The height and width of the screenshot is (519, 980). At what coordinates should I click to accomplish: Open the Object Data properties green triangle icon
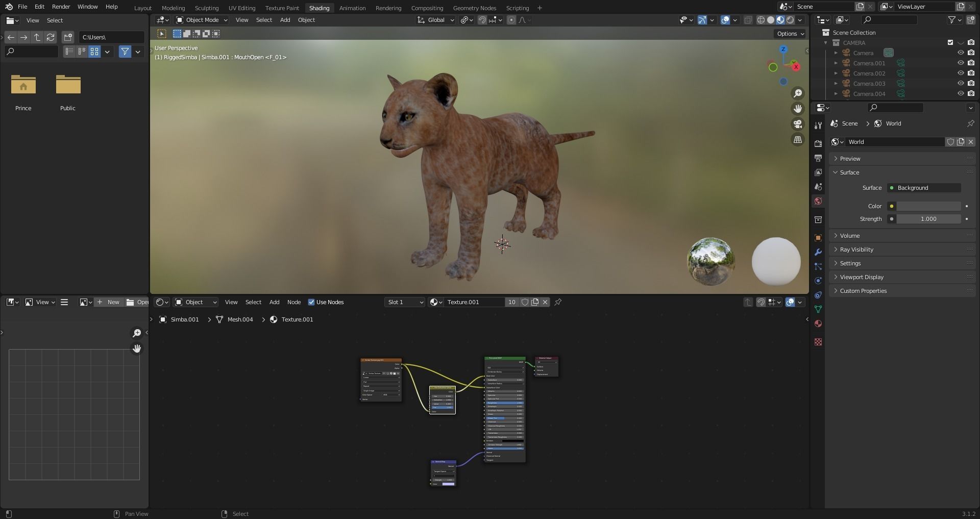pos(818,309)
